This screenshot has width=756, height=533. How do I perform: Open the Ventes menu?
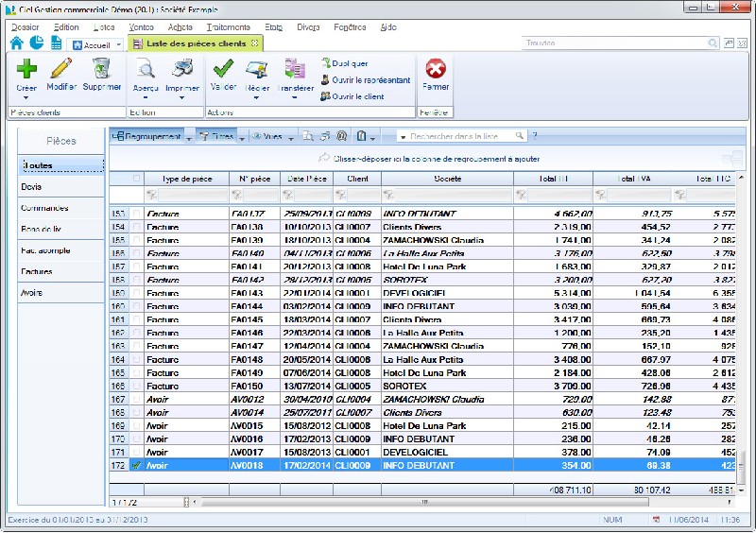pyautogui.click(x=141, y=27)
